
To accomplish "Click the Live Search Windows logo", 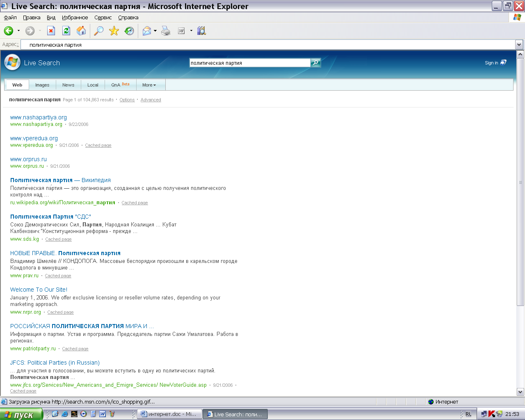I will coord(12,62).
